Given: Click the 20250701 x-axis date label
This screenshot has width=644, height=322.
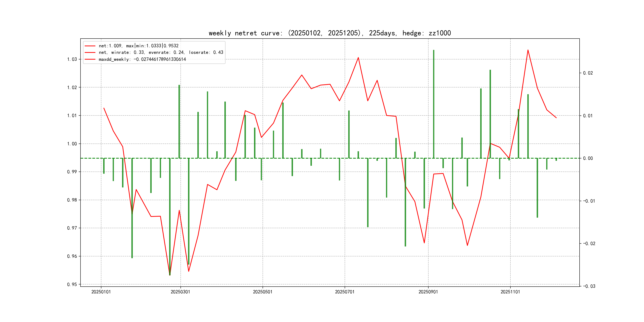Looking at the screenshot, I should [x=345, y=292].
